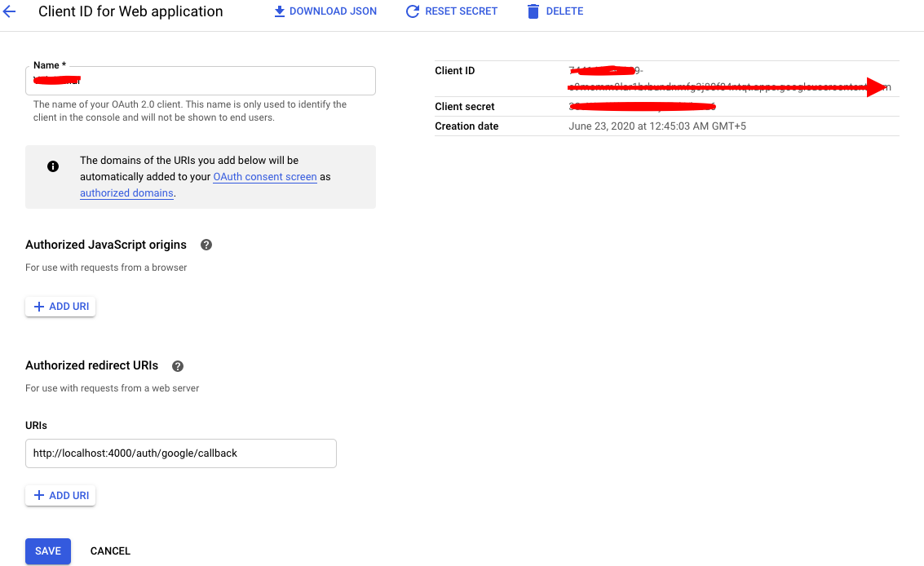Click the help icon beside Authorized redirect URIs
Screen dimensions: 924x566
178,366
